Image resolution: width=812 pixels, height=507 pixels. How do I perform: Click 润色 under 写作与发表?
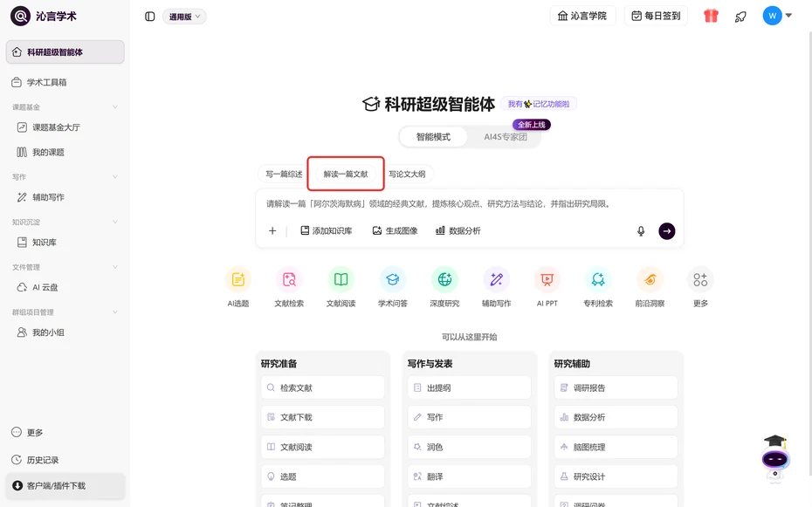[469, 447]
